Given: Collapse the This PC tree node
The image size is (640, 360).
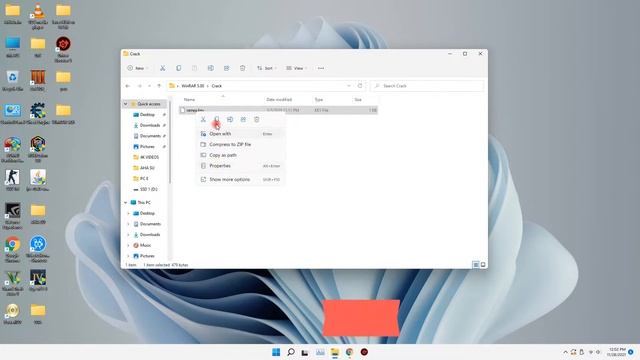Looking at the screenshot, I should pos(126,202).
